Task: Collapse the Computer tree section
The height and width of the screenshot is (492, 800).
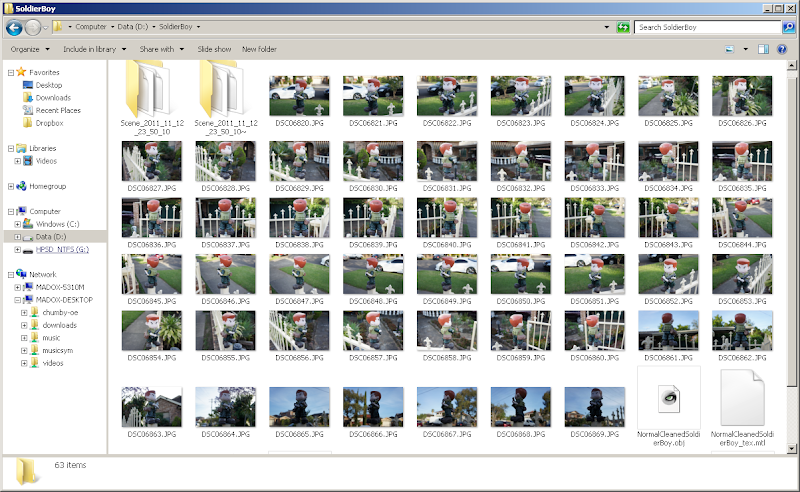Action: (x=11, y=211)
